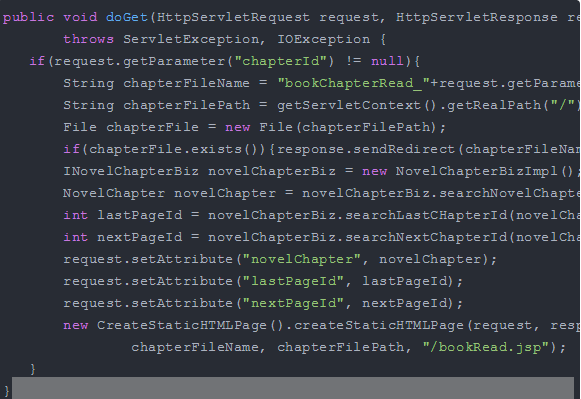Viewport: 581px width, 399px height.
Task: Click the "chapterId" string literal
Action: pyautogui.click(x=280, y=61)
